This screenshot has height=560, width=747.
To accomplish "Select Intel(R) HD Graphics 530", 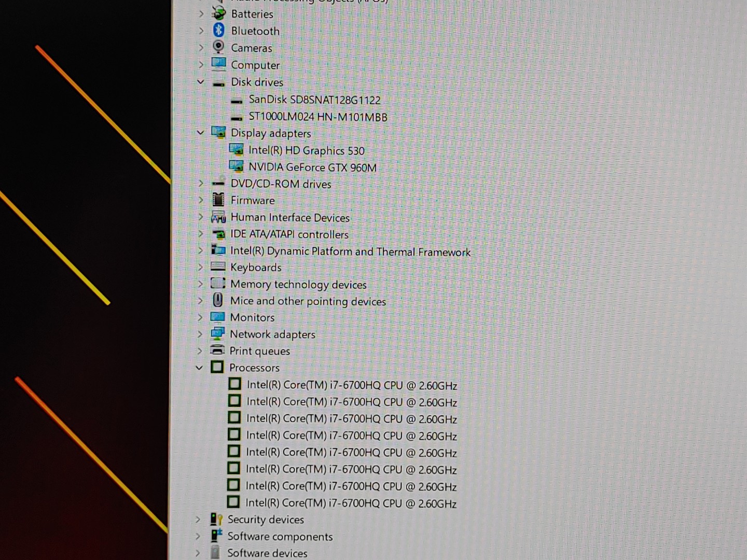I will [x=306, y=150].
